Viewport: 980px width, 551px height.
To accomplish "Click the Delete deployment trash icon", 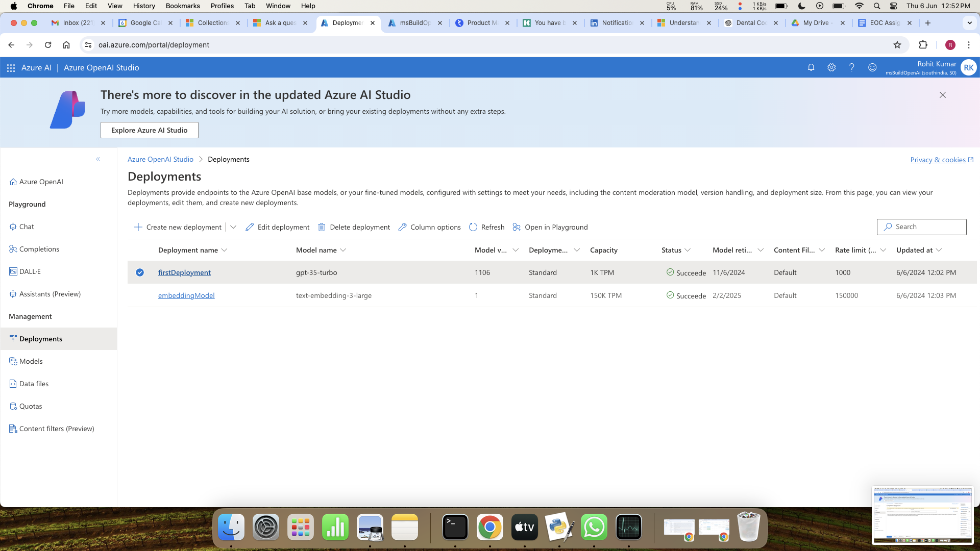I will (322, 227).
